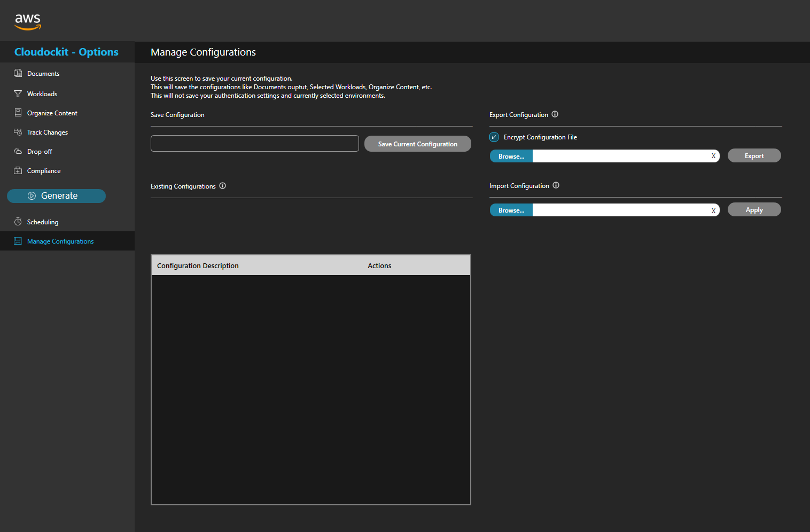Click the AWS logo
Image resolution: width=810 pixels, height=532 pixels.
[x=28, y=21]
